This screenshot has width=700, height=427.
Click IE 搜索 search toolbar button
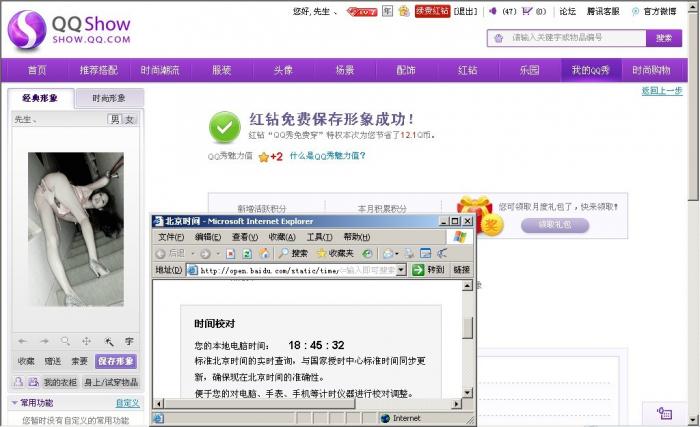click(293, 253)
